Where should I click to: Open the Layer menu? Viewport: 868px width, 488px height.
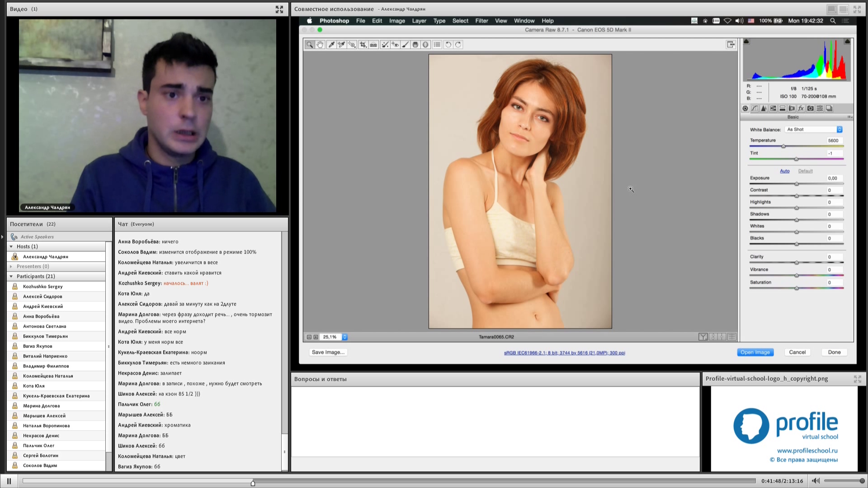tap(419, 21)
